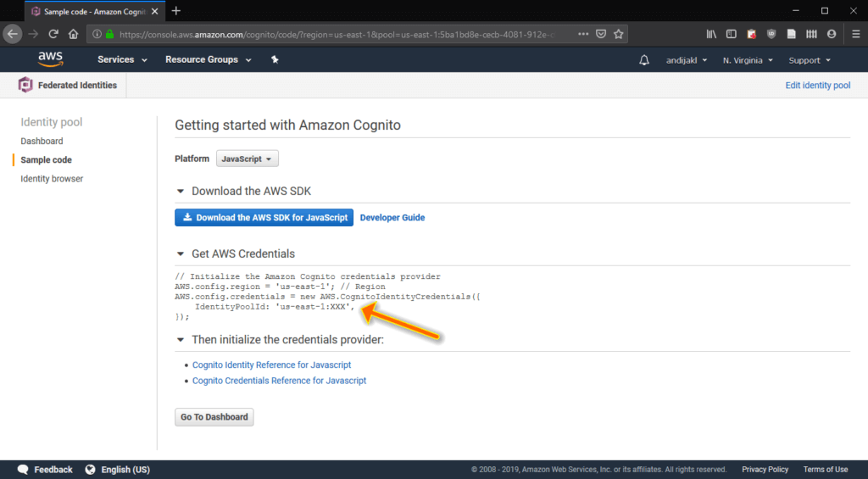Toggle the browser sidebar icon

732,34
